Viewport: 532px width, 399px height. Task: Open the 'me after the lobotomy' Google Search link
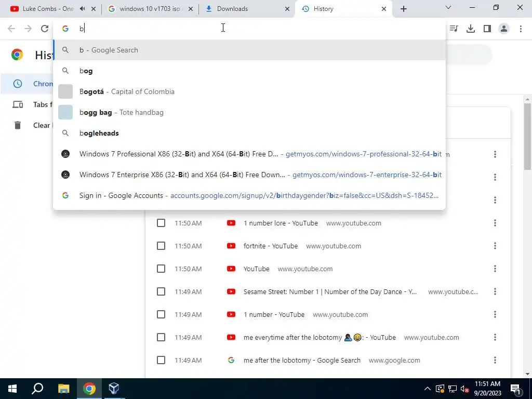pyautogui.click(x=302, y=360)
